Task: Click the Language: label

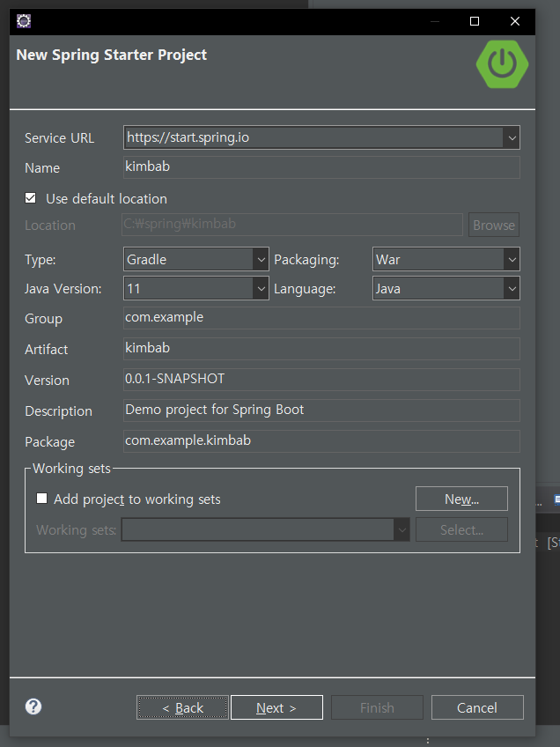Action: (x=305, y=289)
